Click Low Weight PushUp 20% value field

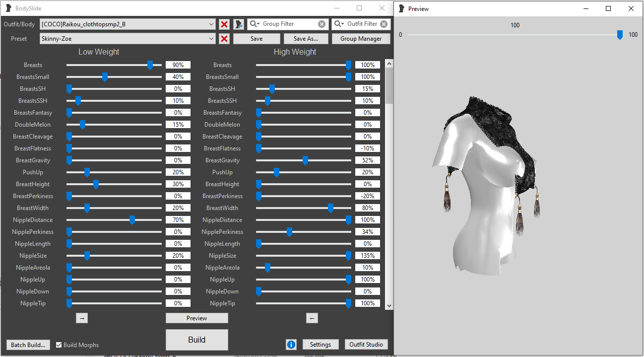(178, 172)
